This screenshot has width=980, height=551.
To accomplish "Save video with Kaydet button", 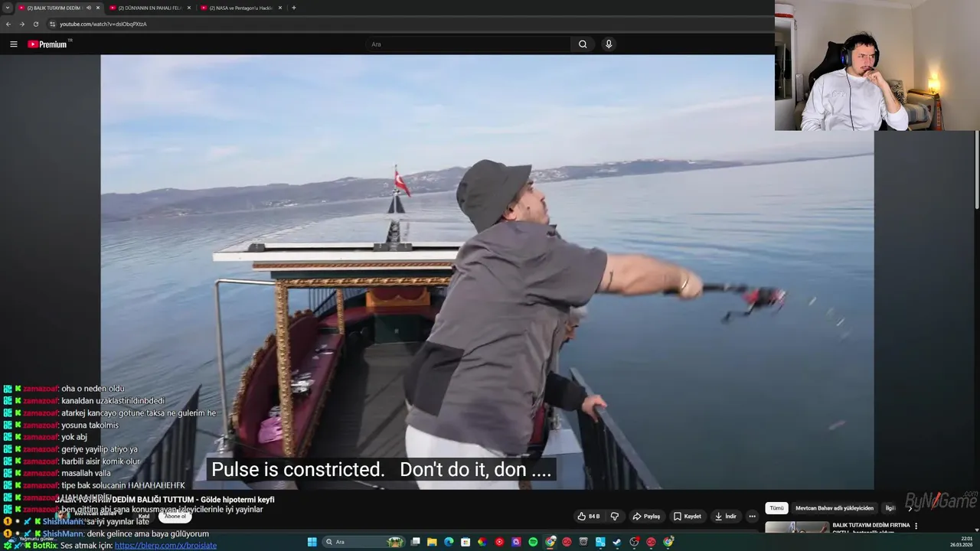I will pyautogui.click(x=687, y=517).
